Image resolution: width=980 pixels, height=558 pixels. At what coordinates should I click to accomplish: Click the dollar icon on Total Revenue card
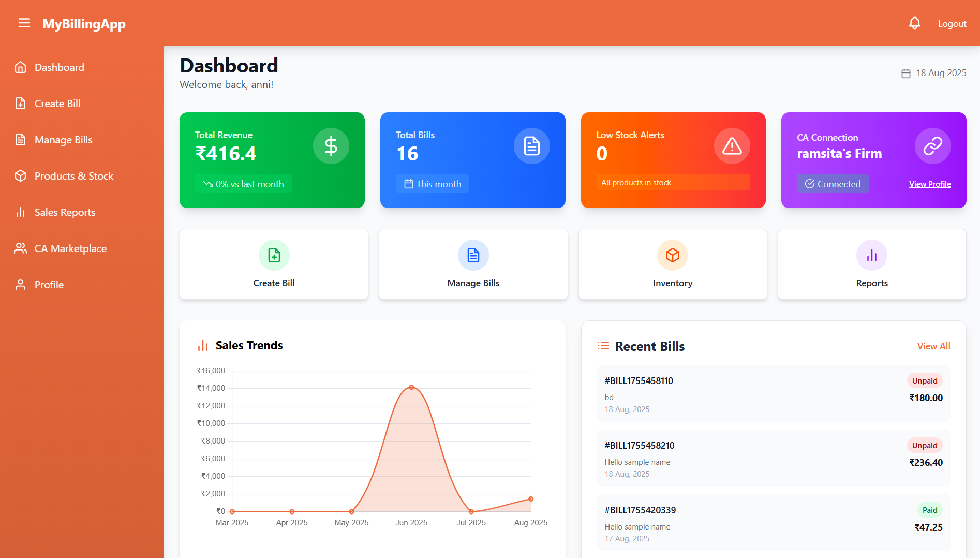(x=331, y=145)
